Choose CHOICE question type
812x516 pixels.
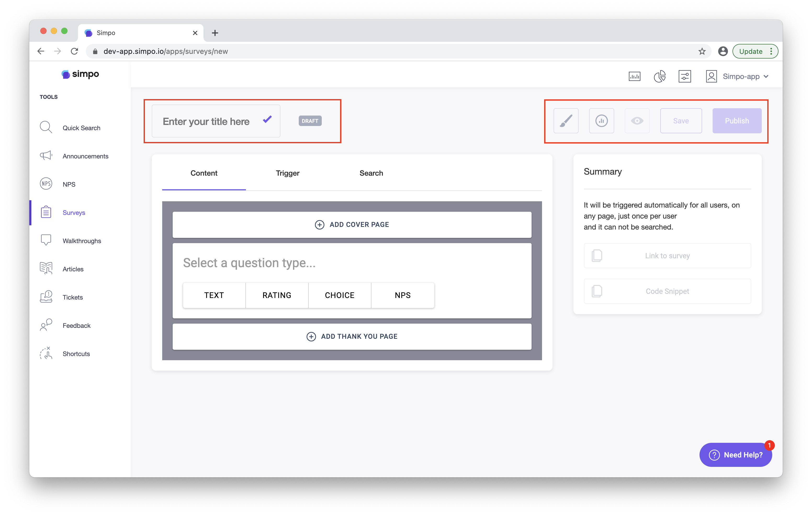(340, 295)
